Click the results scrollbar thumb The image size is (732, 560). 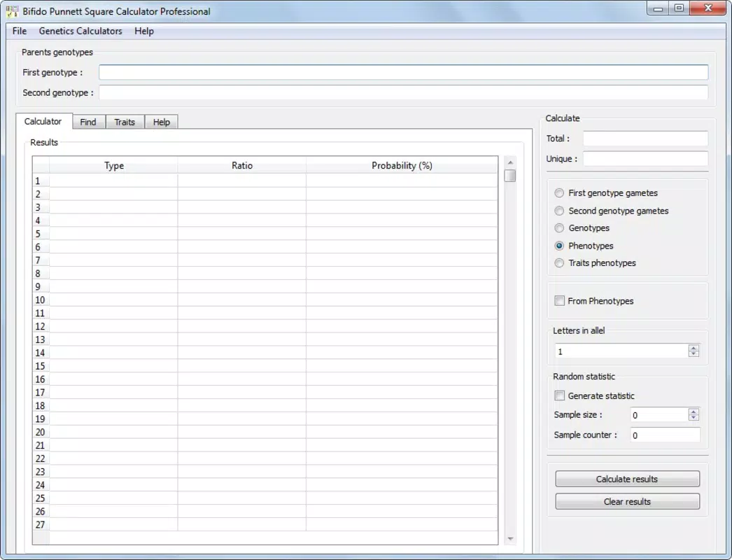510,176
